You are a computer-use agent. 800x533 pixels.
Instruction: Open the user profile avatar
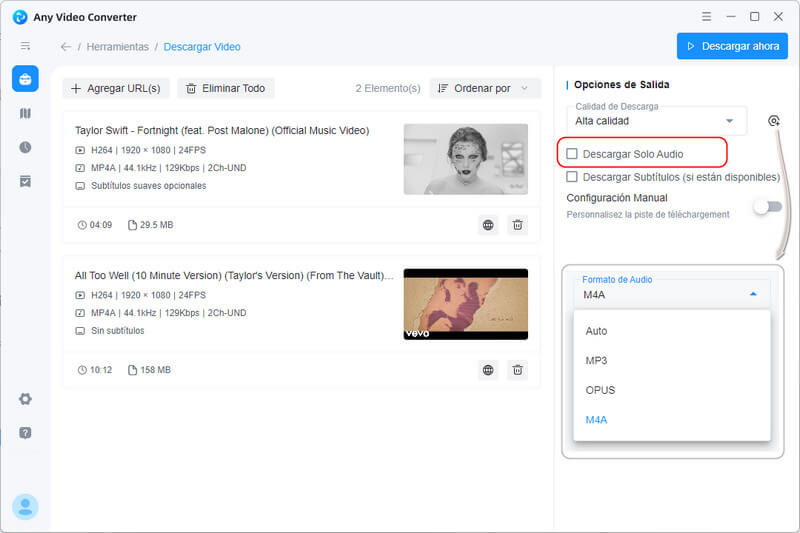[x=25, y=507]
